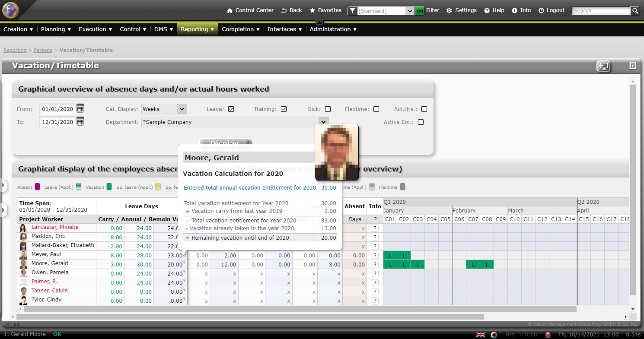Image resolution: width=644 pixels, height=339 pixels.
Task: Click the green Vacation legend swatch
Action: coord(109,187)
